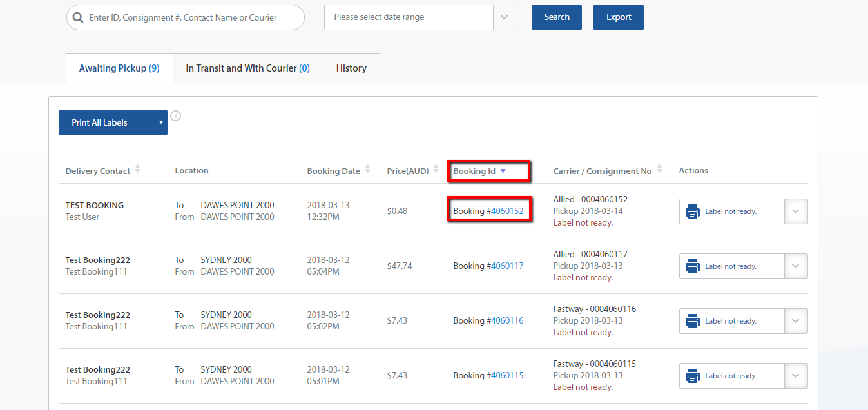Image resolution: width=868 pixels, height=410 pixels.
Task: Toggle Booking Id sort direction arrow
Action: (x=503, y=171)
